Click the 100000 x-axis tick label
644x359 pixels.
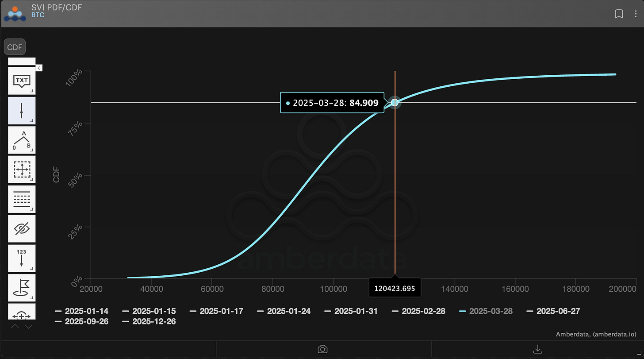pyautogui.click(x=333, y=289)
